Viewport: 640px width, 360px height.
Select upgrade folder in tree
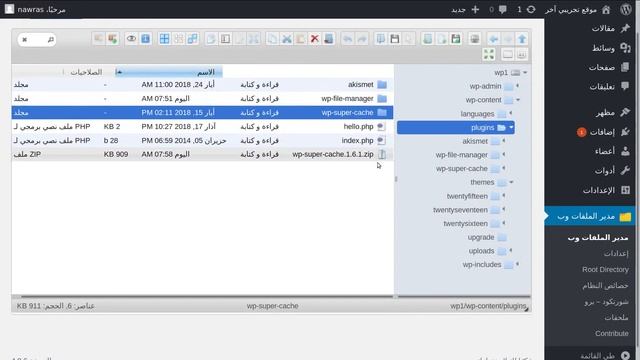[487, 237]
